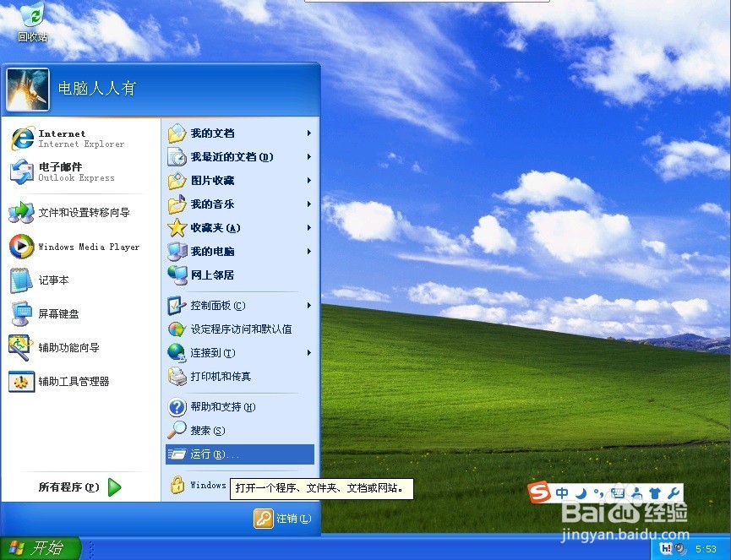Click the H! tray icon
Viewport: 731px width, 560px height.
click(x=667, y=549)
